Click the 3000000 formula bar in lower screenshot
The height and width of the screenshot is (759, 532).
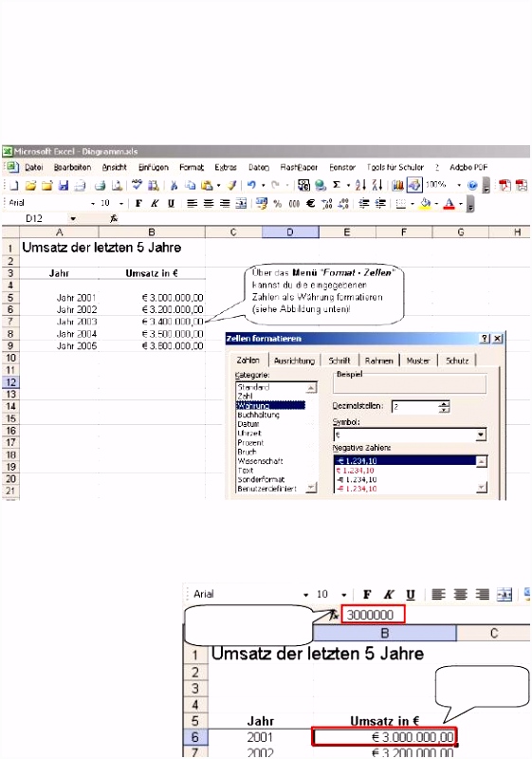373,615
